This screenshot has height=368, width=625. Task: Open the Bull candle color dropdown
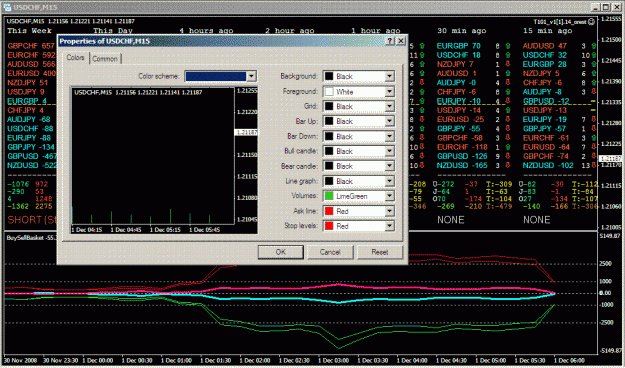pyautogui.click(x=389, y=151)
